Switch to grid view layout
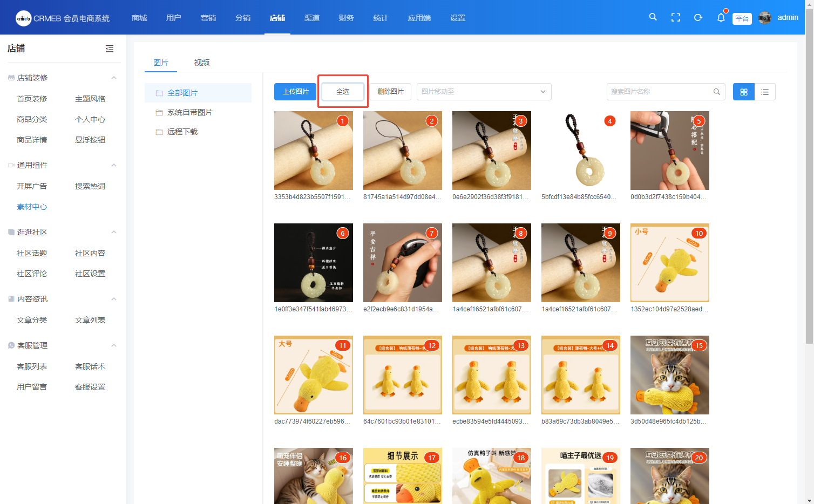 click(744, 92)
